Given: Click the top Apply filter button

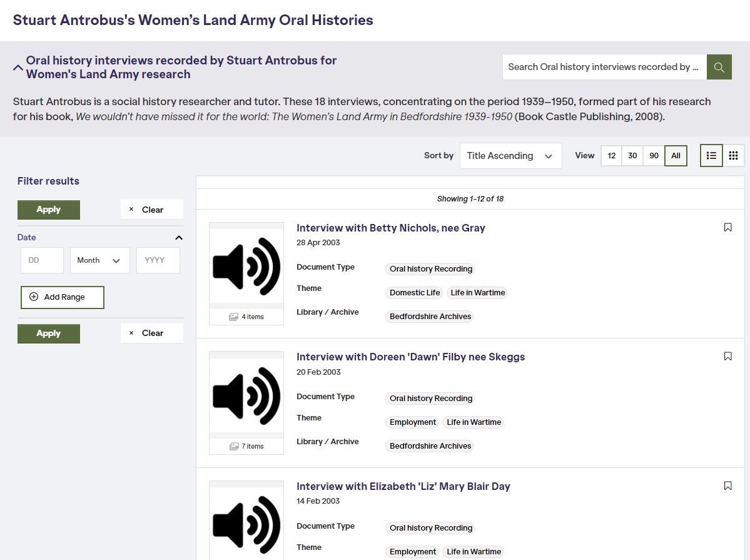Looking at the screenshot, I should [x=49, y=210].
